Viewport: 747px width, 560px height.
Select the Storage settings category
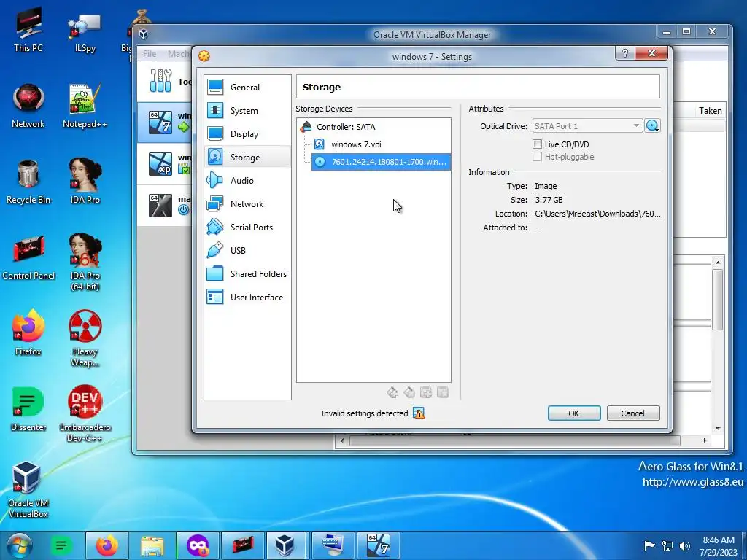pos(247,157)
